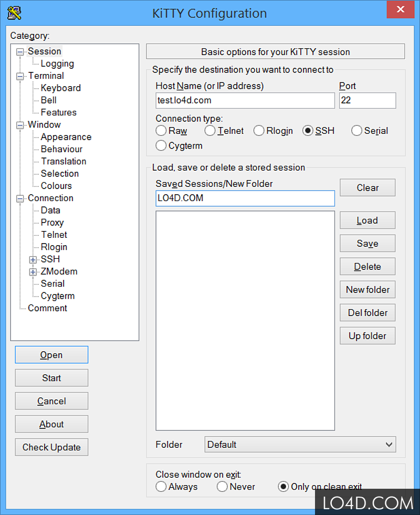
Task: Open the Colours category
Action: (56, 186)
